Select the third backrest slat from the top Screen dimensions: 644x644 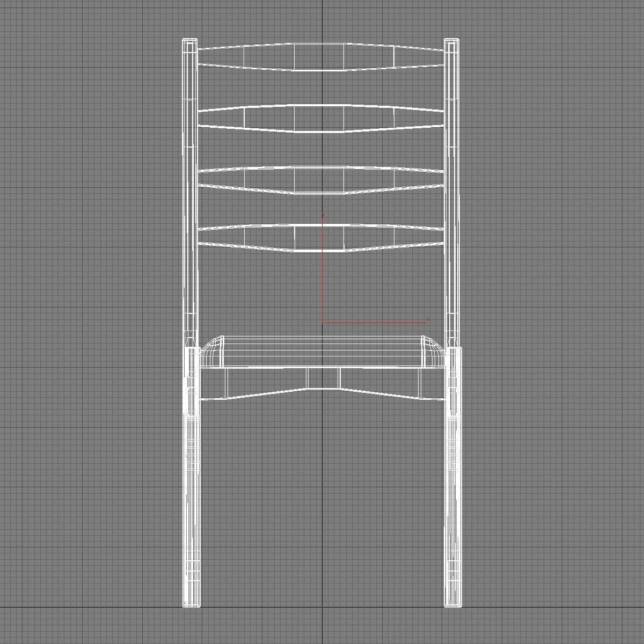pyautogui.click(x=321, y=180)
